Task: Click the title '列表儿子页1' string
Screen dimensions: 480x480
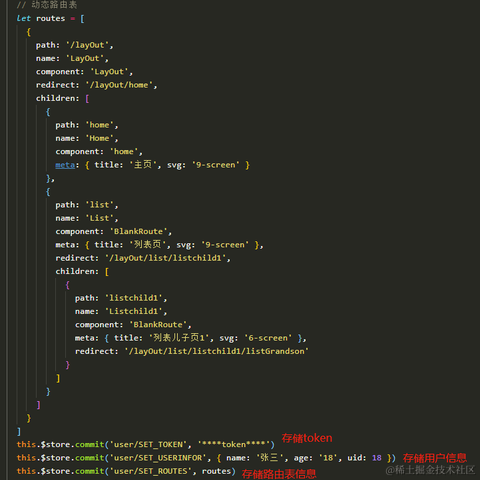Action: click(x=179, y=338)
